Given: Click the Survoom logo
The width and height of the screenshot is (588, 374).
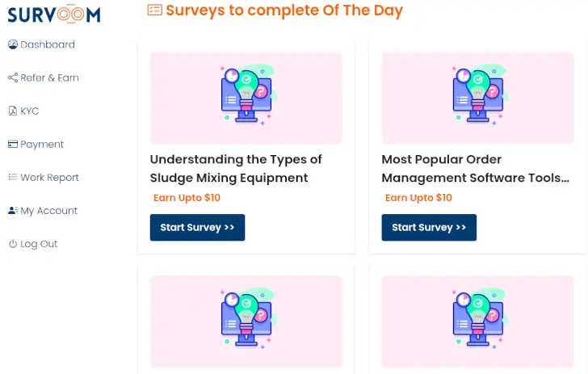Looking at the screenshot, I should tap(54, 14).
